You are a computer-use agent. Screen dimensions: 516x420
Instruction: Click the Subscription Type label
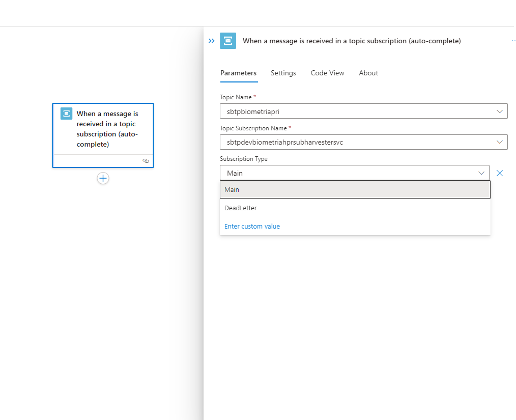coord(244,159)
